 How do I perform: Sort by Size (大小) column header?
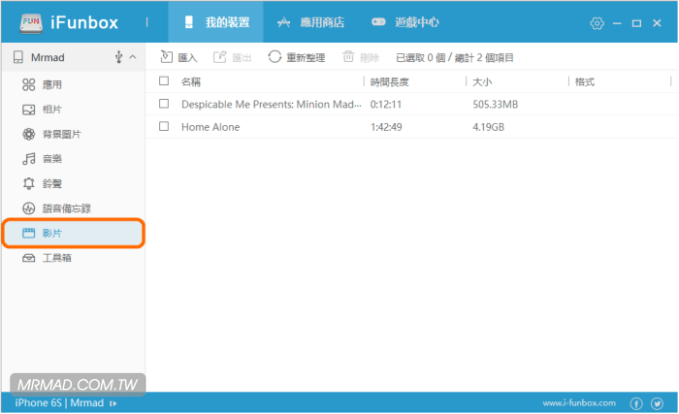click(482, 82)
